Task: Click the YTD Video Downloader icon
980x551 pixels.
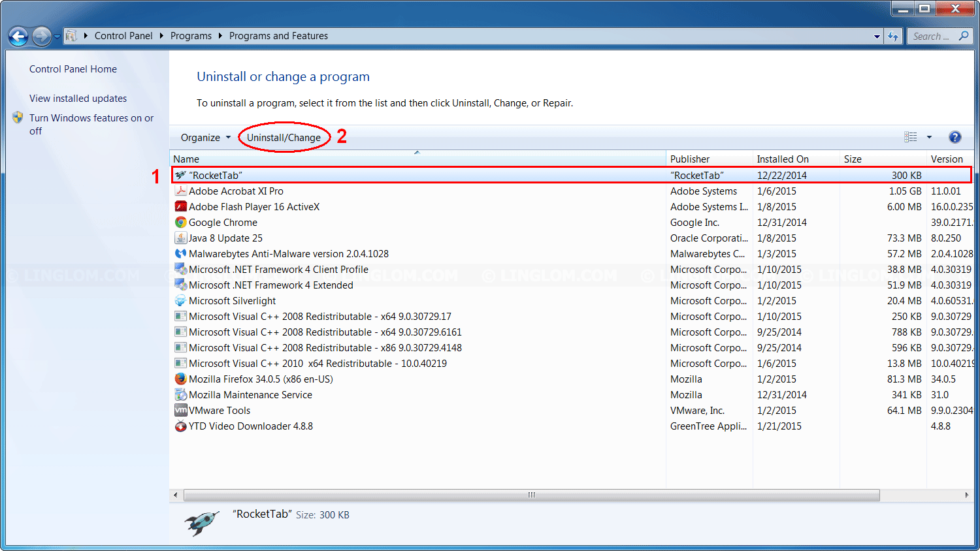Action: [181, 426]
